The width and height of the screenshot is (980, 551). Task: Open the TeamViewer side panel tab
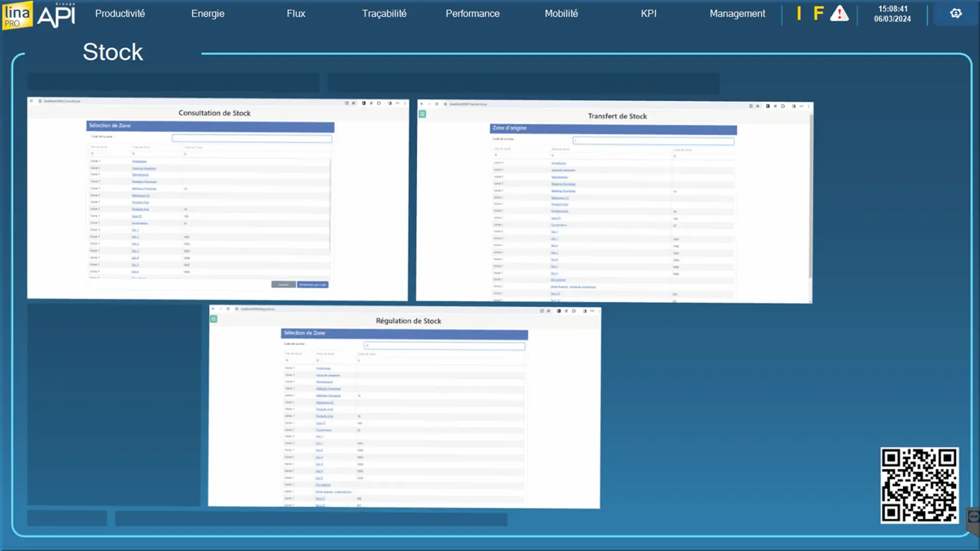point(974,517)
